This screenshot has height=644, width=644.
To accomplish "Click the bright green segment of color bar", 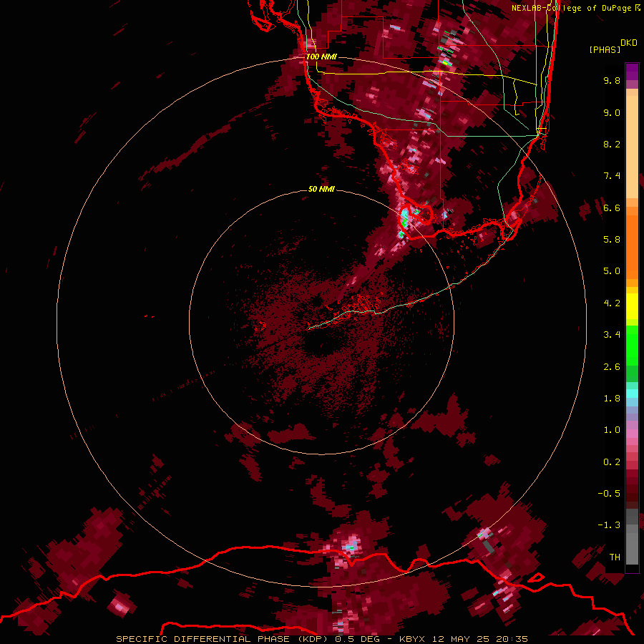I will 632,345.
